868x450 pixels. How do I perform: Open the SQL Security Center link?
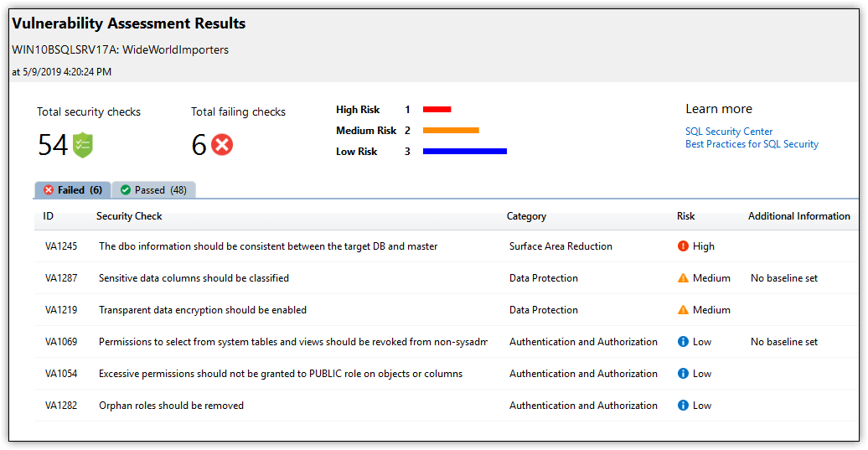(x=729, y=132)
